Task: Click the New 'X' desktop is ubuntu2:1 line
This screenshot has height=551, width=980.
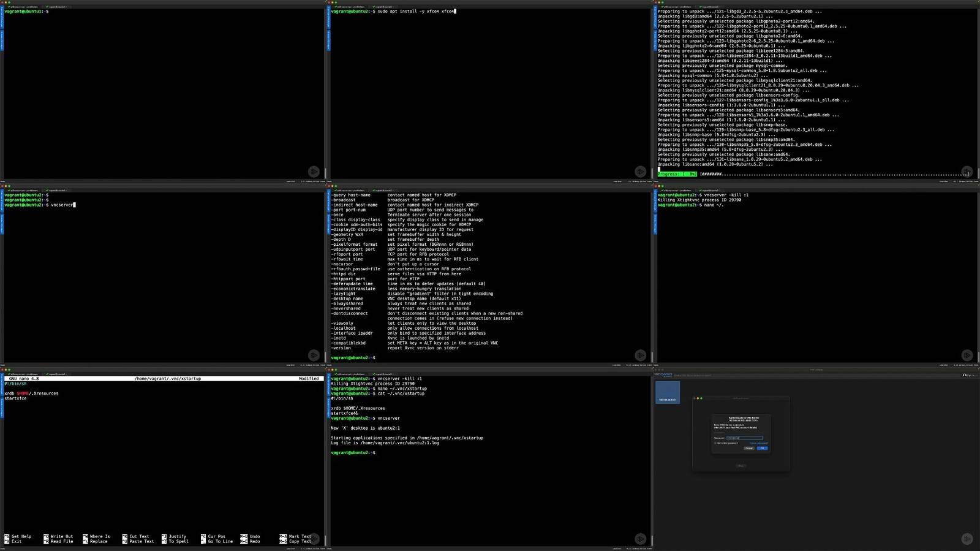Action: pos(365,428)
